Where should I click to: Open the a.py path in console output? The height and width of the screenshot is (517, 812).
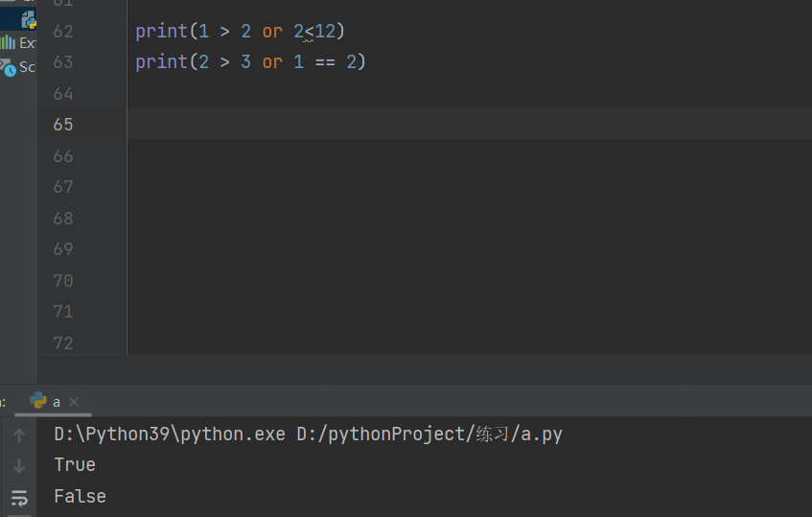pos(429,434)
